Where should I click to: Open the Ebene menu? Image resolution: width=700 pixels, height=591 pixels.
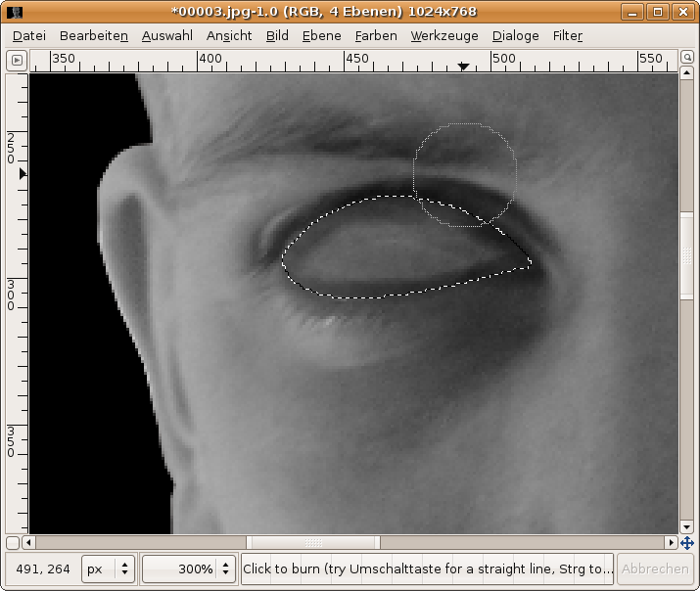tap(321, 35)
